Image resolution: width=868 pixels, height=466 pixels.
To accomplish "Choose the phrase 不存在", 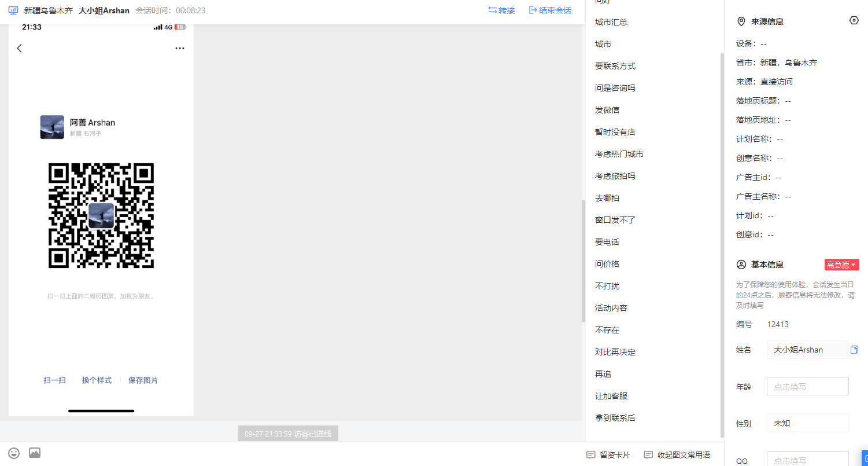I will 607,330.
